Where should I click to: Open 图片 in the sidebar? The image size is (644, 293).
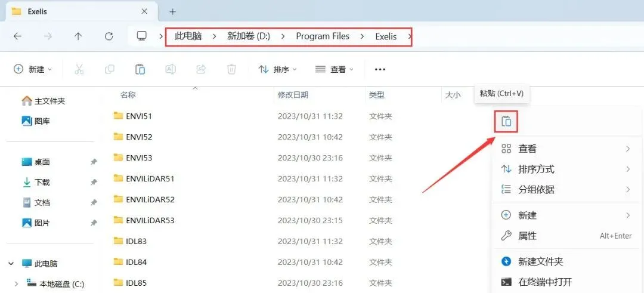tap(36, 223)
